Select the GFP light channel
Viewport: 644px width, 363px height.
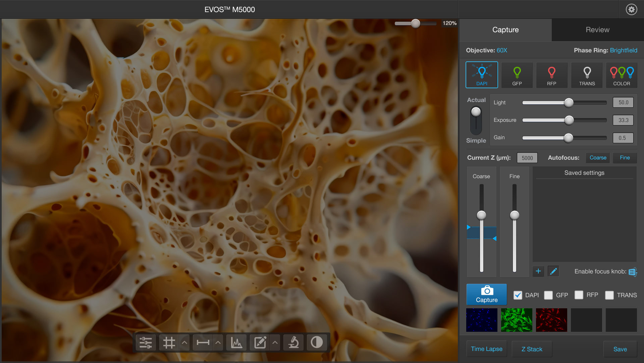point(517,75)
